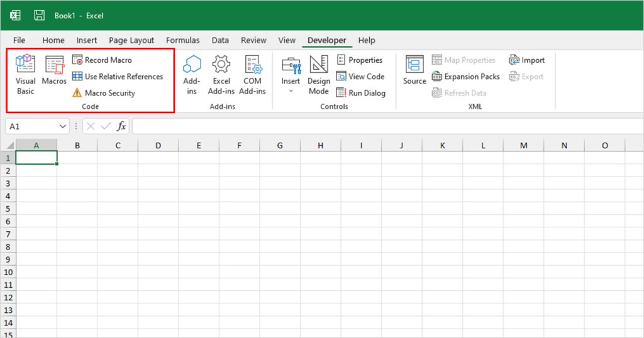
Task: Import an XML data file
Action: pyautogui.click(x=527, y=60)
